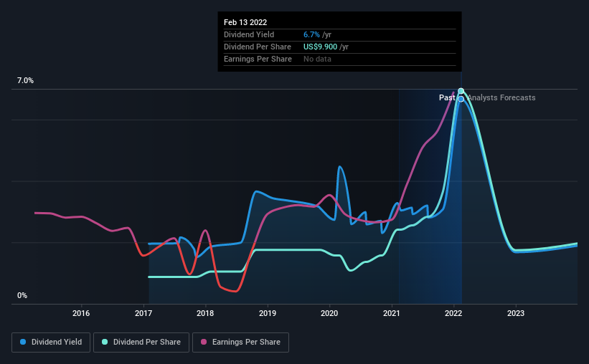Viewport: 589px width, 364px height.
Task: Click the teal data point marker at chart peak
Action: point(461,91)
